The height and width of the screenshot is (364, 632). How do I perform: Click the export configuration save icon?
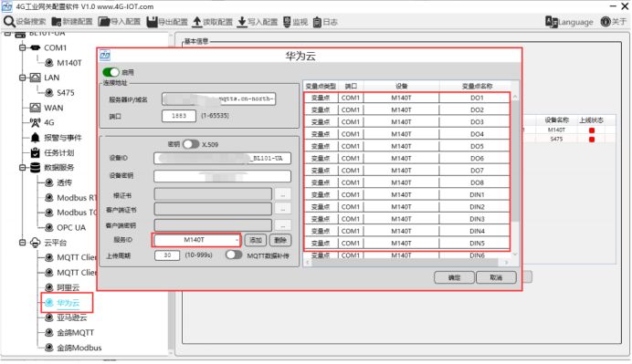point(152,22)
